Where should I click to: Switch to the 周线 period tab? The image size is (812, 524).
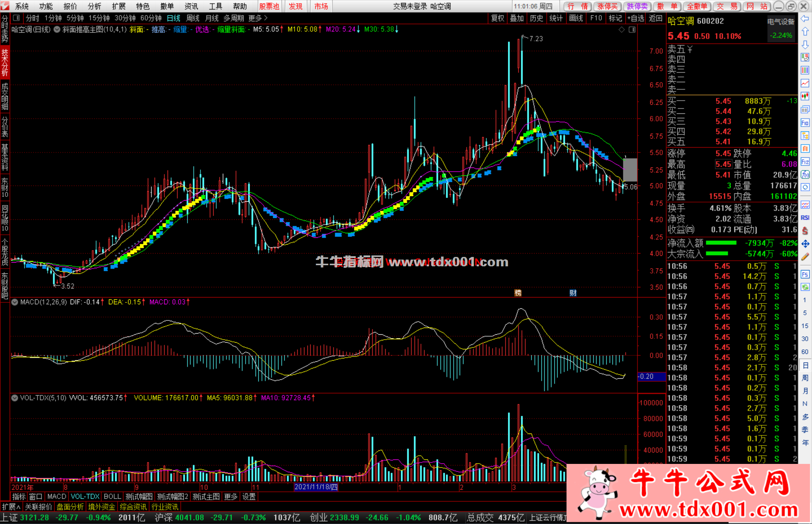193,18
